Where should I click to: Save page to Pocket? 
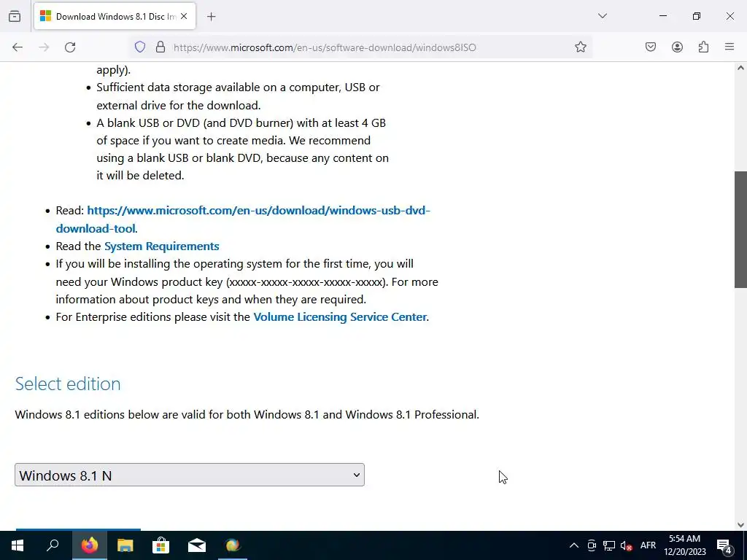pyautogui.click(x=651, y=47)
